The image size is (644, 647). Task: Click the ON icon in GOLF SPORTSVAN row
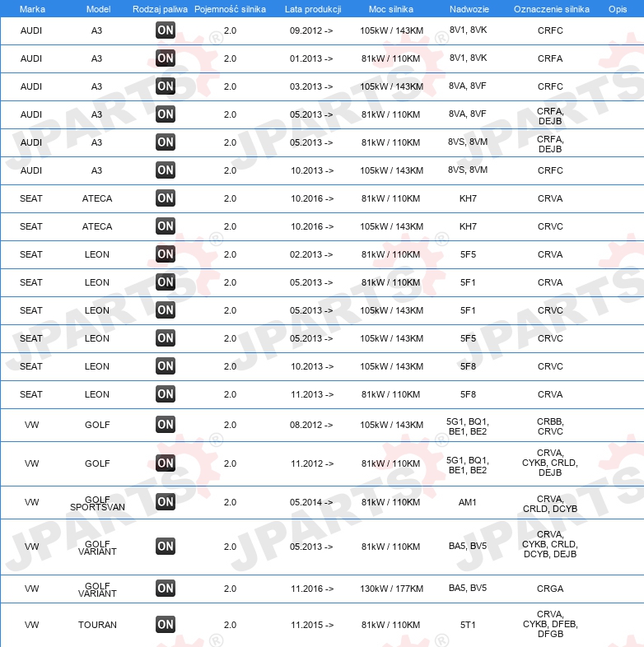pyautogui.click(x=166, y=502)
